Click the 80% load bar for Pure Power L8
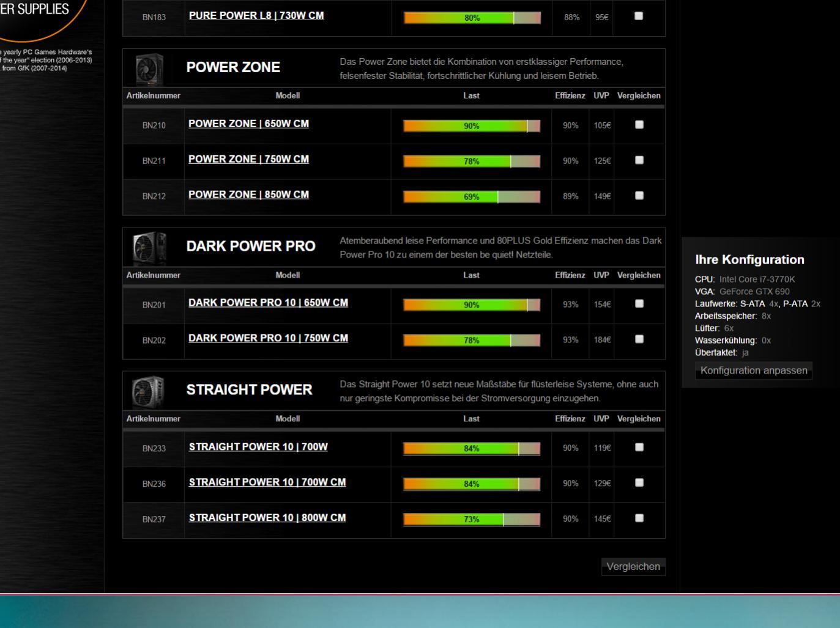 pos(472,18)
